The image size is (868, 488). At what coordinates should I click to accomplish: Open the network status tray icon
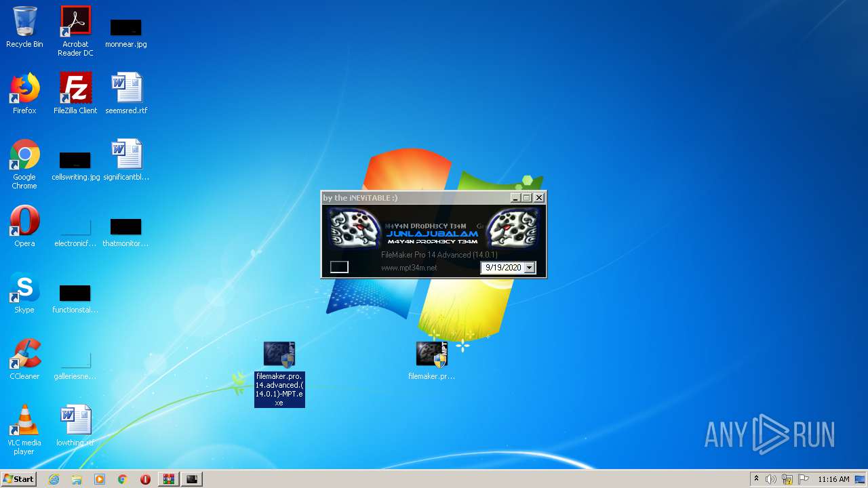tap(787, 479)
